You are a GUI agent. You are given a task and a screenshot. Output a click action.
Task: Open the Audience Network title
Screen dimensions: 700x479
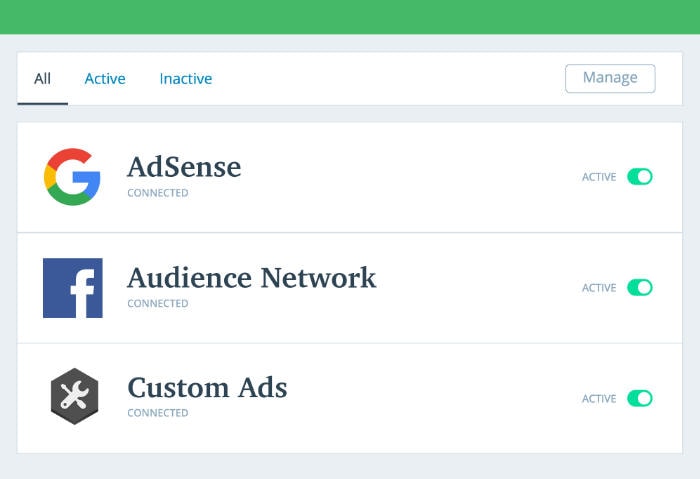pyautogui.click(x=252, y=278)
